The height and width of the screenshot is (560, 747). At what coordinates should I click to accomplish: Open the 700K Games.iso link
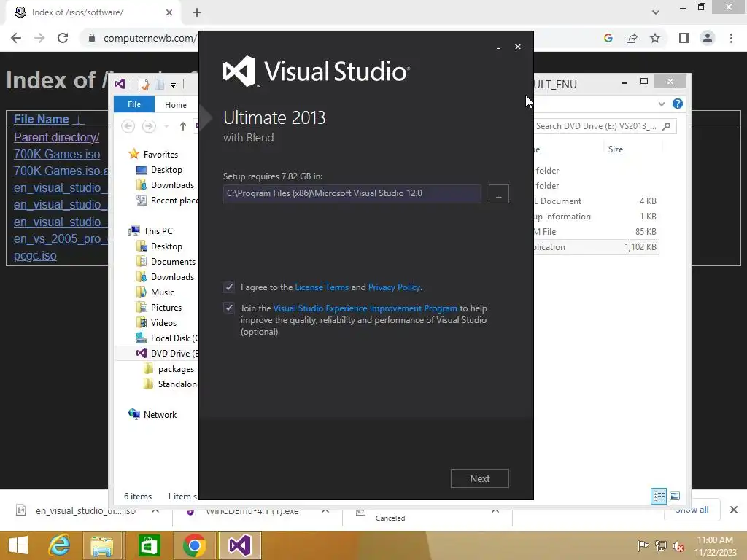point(57,155)
